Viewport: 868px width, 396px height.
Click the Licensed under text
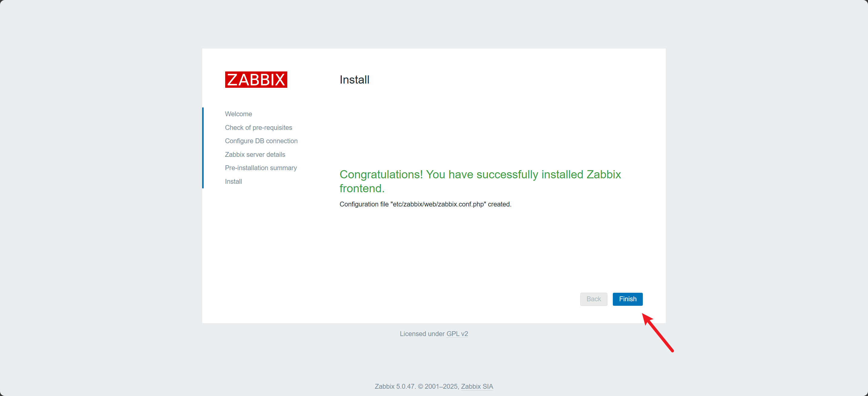pyautogui.click(x=422, y=334)
